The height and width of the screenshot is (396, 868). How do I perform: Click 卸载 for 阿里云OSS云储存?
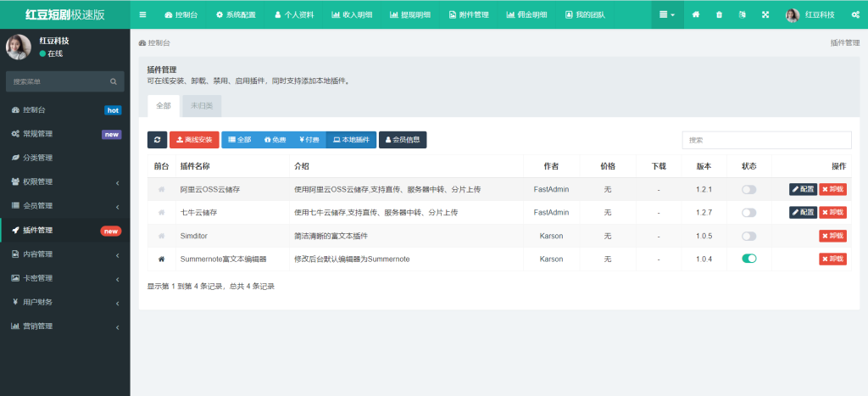tap(832, 189)
